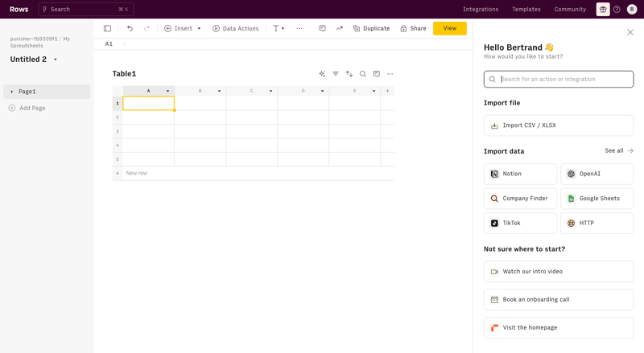The width and height of the screenshot is (644, 353).
Task: Click the chart trend icon in toolbar
Action: coord(339,28)
